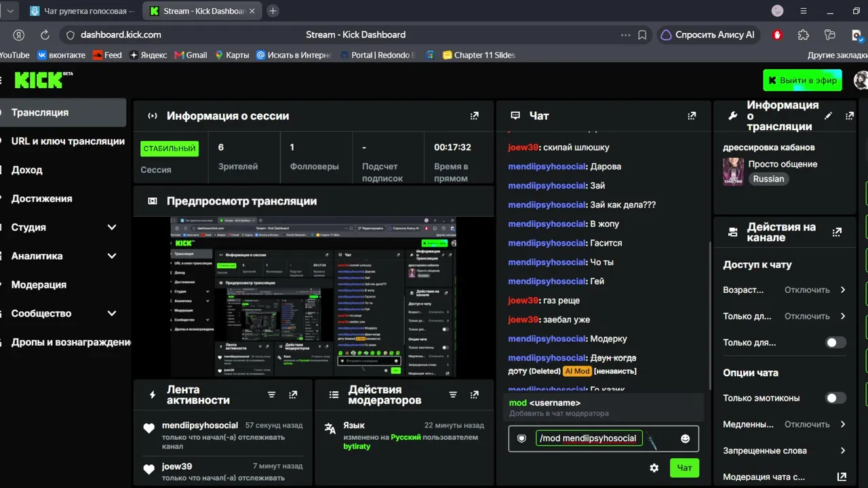Open filter for Действия модераторов
Viewport: 868px width, 488px height.
(453, 394)
